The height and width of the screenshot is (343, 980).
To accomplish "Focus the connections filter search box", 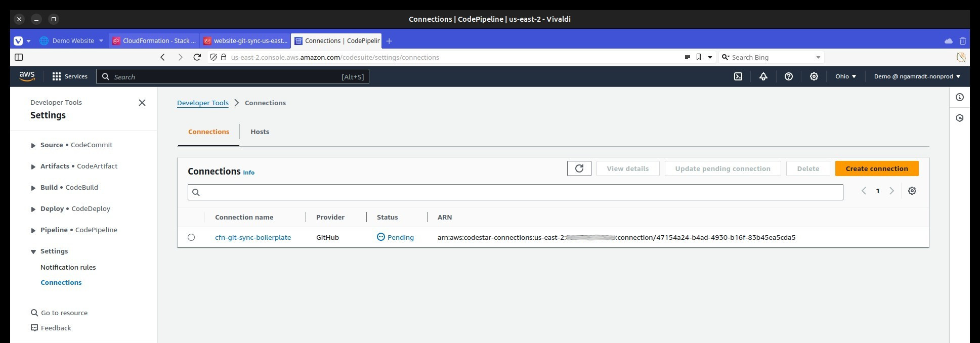I will pos(515,192).
